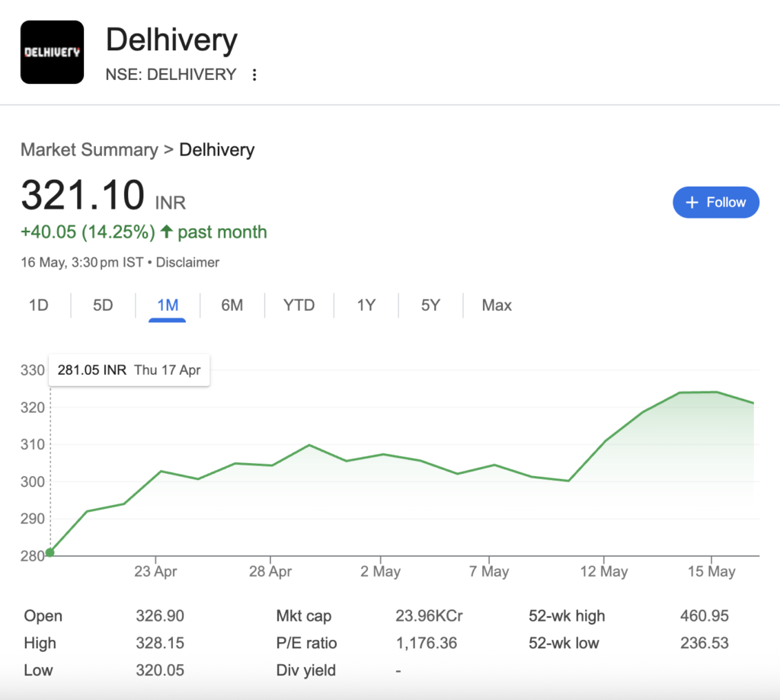Click the Mkt cap value 23.96KCr
Viewport: 780px width, 700px height.
(430, 616)
